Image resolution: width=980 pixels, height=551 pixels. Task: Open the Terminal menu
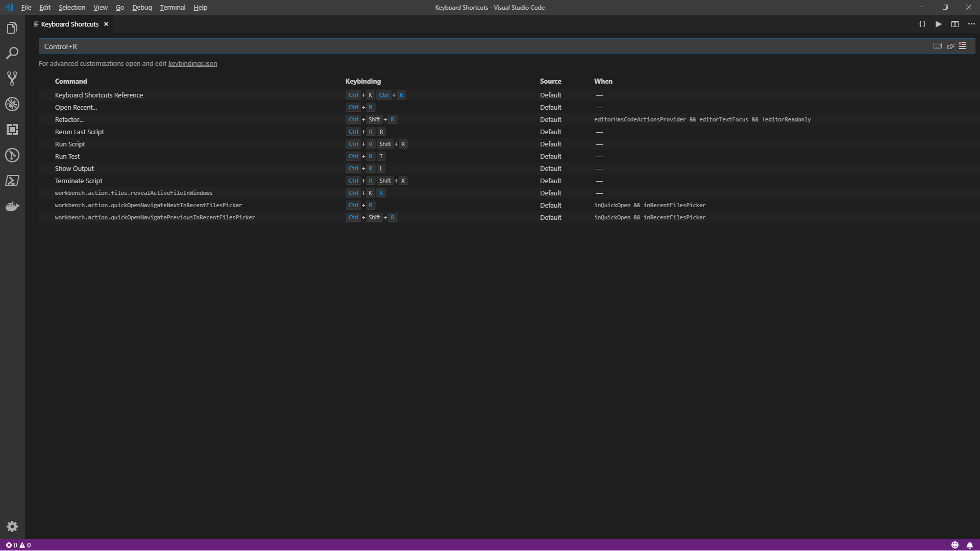click(x=172, y=7)
